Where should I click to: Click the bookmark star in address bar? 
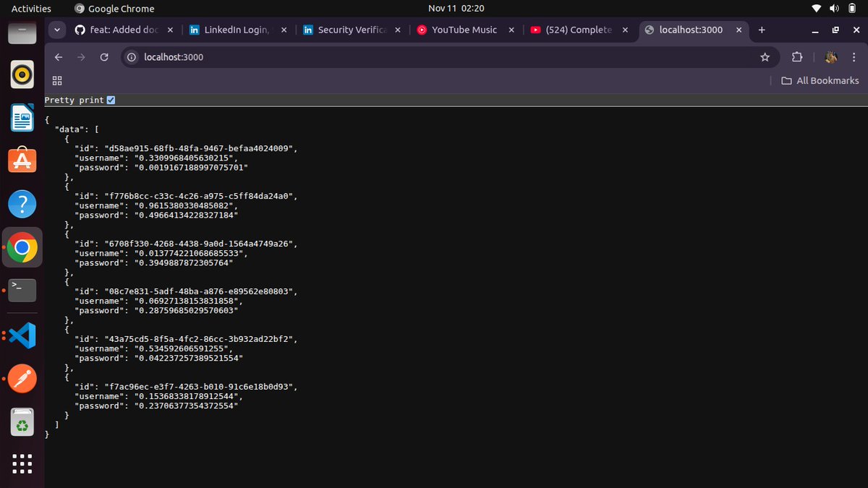pos(765,57)
